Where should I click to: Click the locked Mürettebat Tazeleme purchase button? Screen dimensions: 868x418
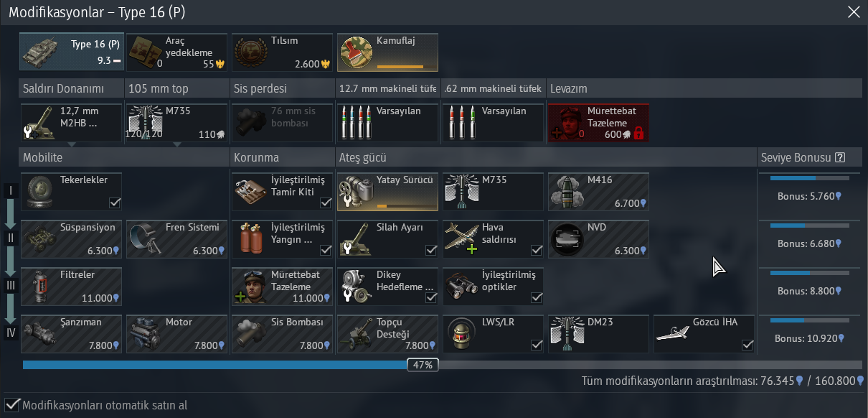point(598,123)
